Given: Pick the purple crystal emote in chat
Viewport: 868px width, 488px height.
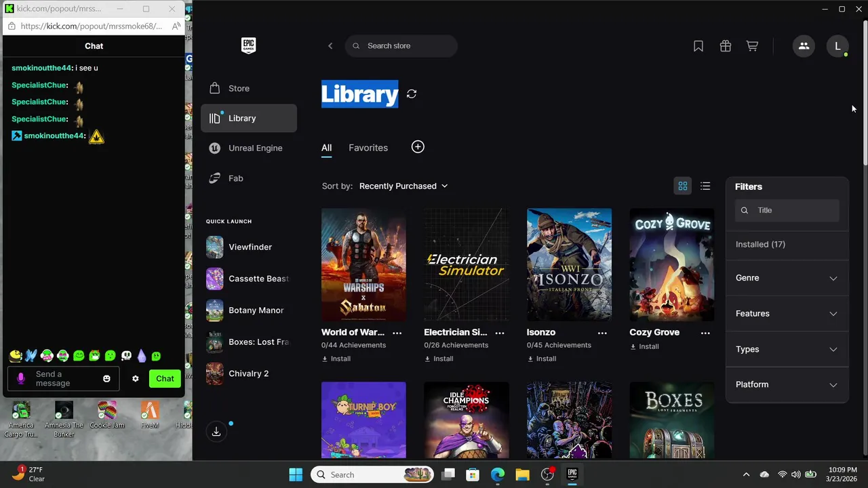Looking at the screenshot, I should (142, 356).
